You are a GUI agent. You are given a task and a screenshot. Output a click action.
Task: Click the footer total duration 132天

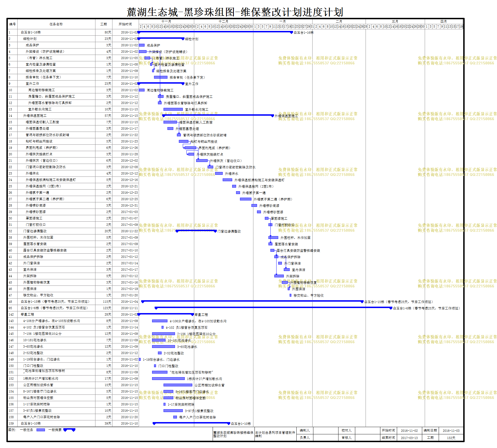[x=451, y=438]
